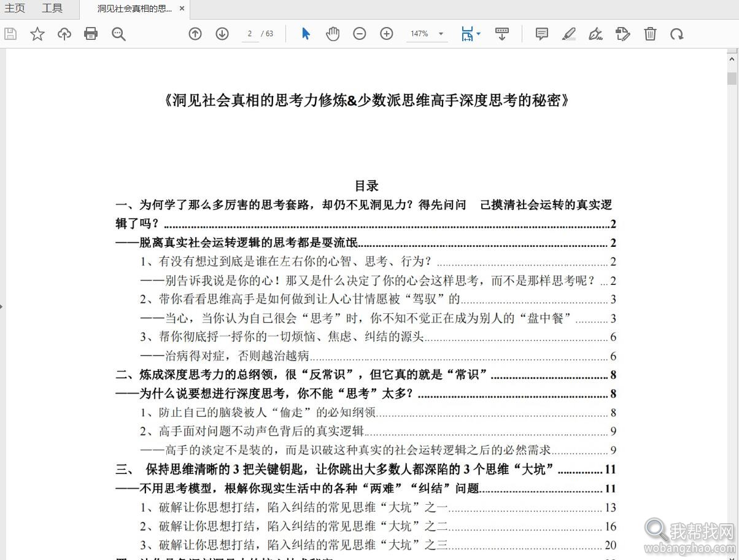Open TOC entry 二、炼成深度思考力的总纲领

[366, 375]
